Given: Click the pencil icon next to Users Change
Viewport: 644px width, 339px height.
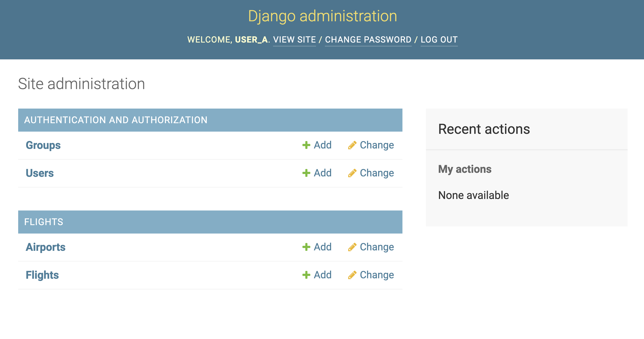Looking at the screenshot, I should tap(352, 173).
